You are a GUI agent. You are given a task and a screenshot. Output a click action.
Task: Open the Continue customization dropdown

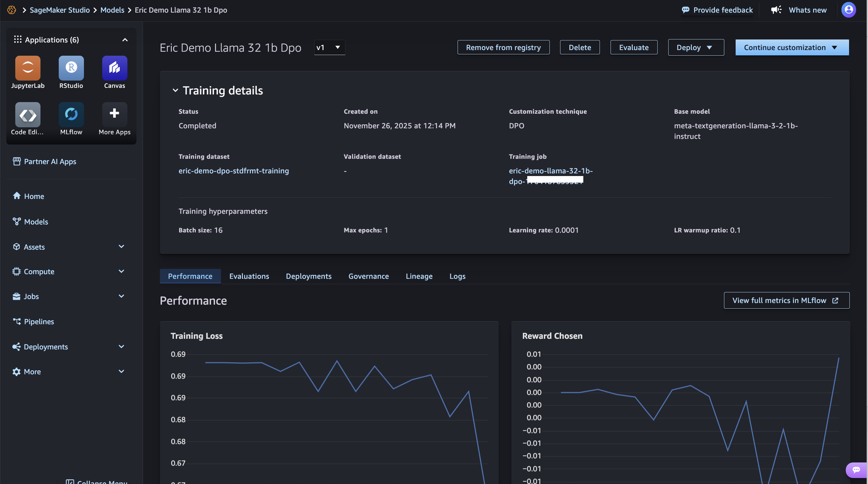click(792, 47)
